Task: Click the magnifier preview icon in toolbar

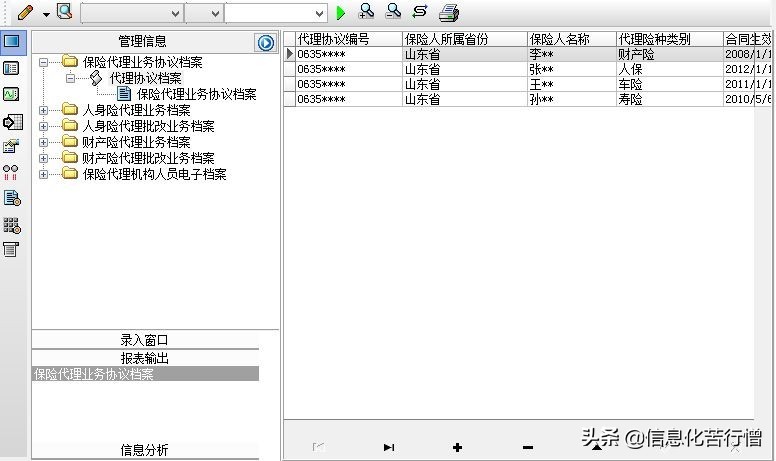Action: tap(64, 11)
